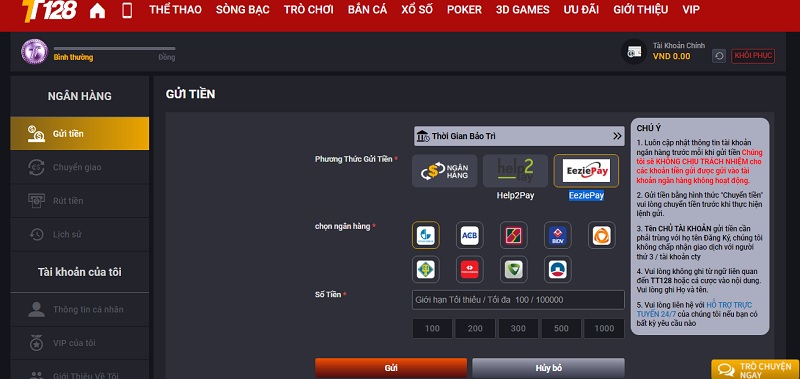Open the POKER menu
Viewport: 800px width, 379px height.
click(464, 10)
